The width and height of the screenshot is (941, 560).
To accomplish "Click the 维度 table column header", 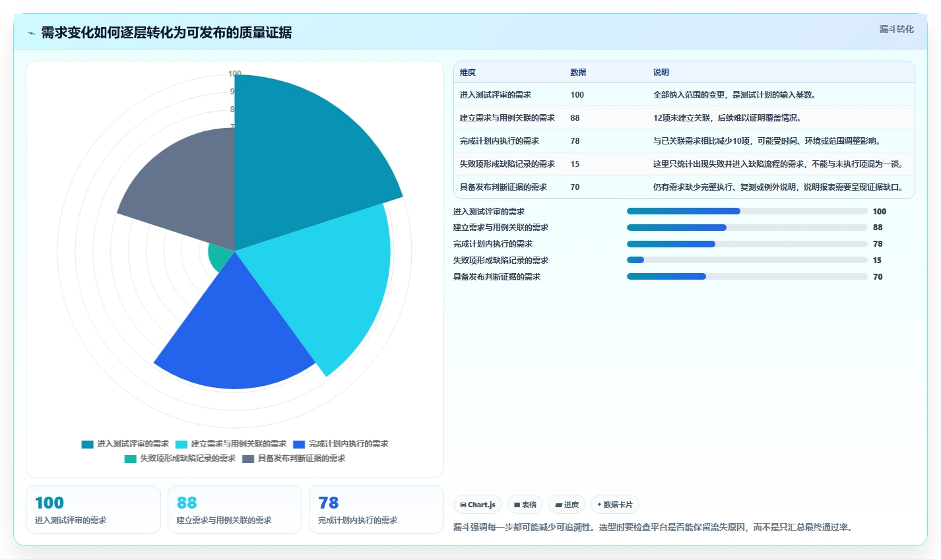I will point(468,73).
